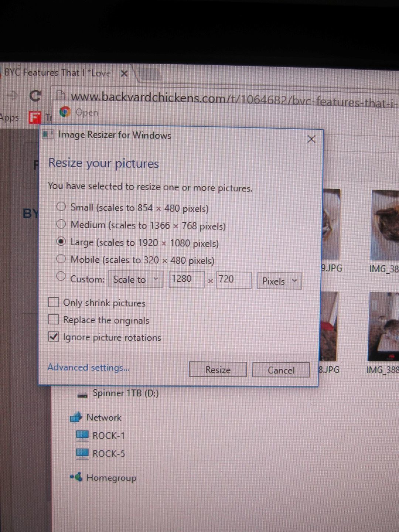Select the Homegroup icon
This screenshot has width=399, height=532.
click(x=76, y=477)
